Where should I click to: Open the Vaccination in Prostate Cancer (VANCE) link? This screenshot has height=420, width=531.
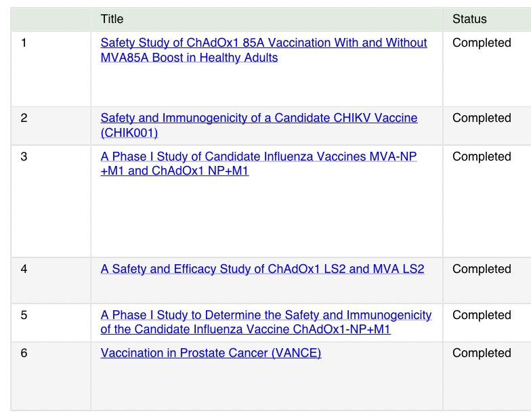211,353
